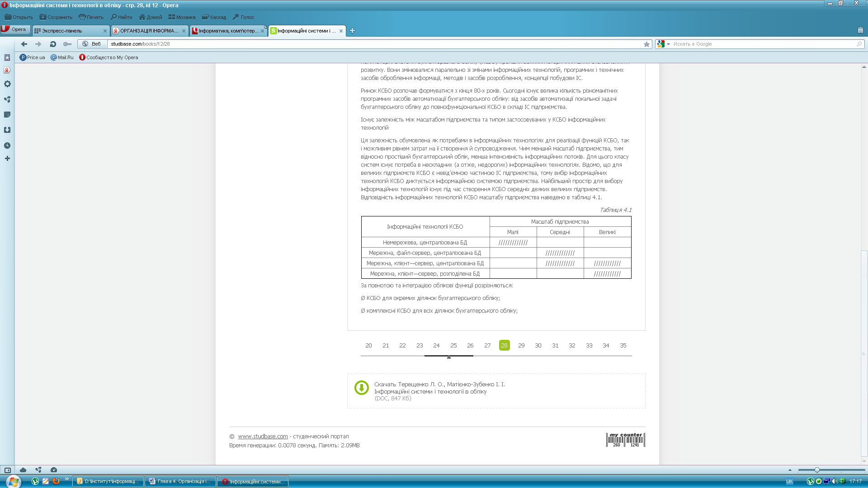
Task: Open D:\Інститут taskbar folder window
Action: [108, 481]
